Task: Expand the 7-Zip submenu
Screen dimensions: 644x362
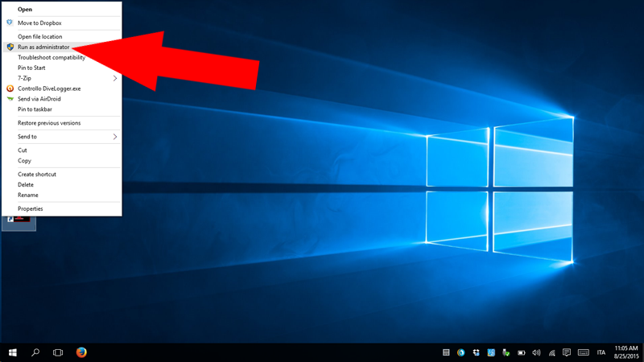Action: click(x=62, y=78)
